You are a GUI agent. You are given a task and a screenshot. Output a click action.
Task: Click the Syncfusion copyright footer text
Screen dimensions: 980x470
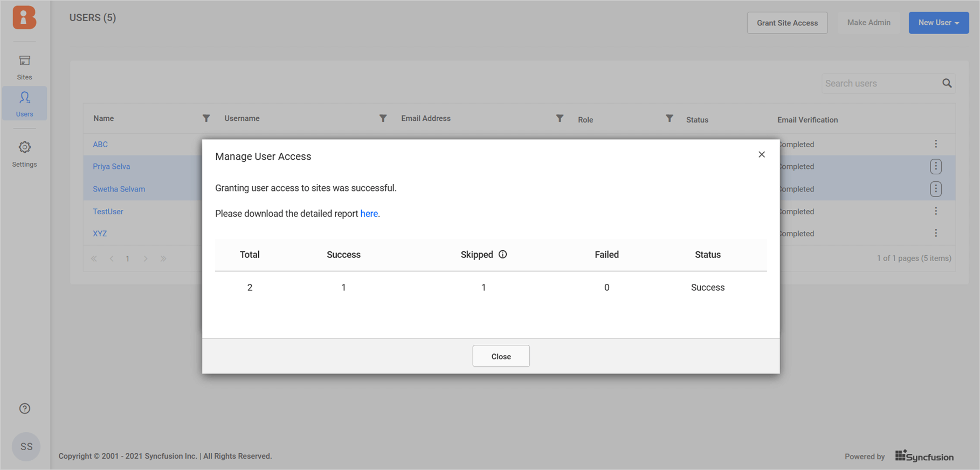tap(165, 456)
